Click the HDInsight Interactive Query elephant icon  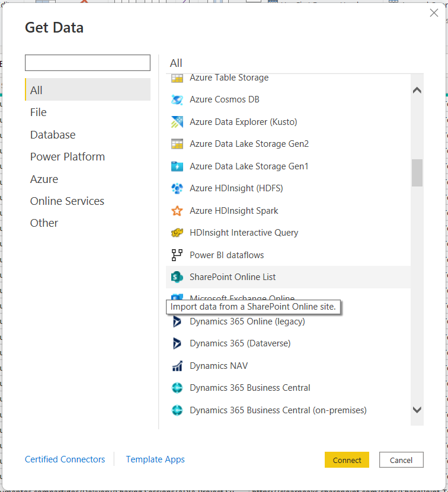point(177,233)
